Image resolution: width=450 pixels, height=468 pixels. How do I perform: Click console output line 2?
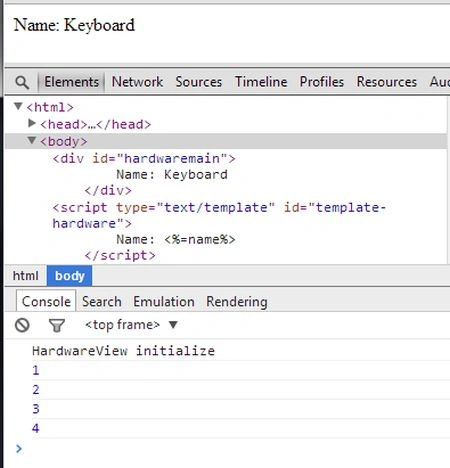(36, 390)
